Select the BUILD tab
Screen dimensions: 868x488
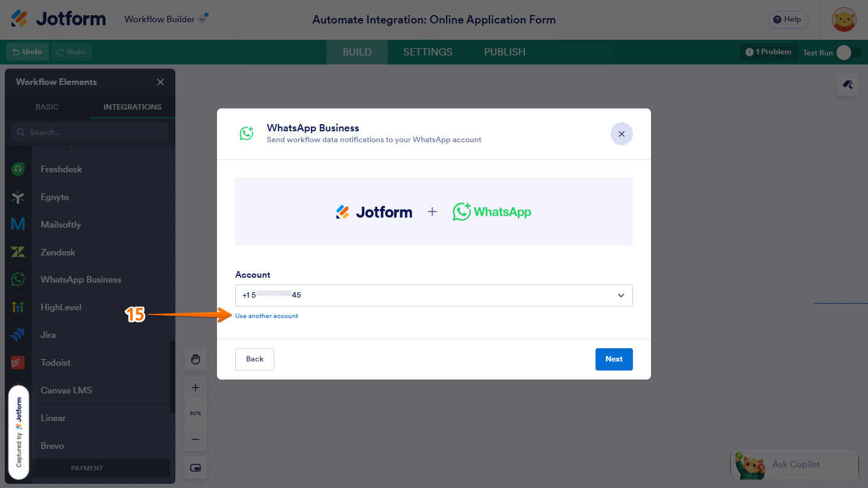[357, 52]
